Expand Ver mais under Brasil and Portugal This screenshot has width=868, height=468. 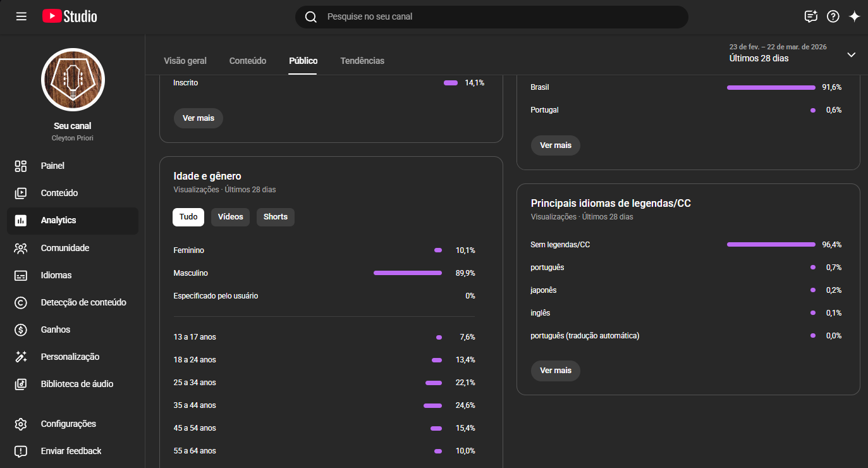tap(555, 145)
